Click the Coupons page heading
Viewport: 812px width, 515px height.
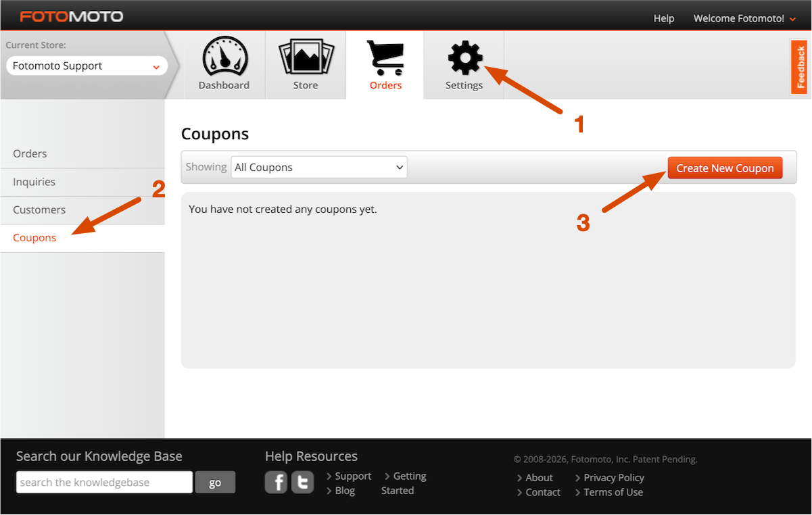point(215,134)
